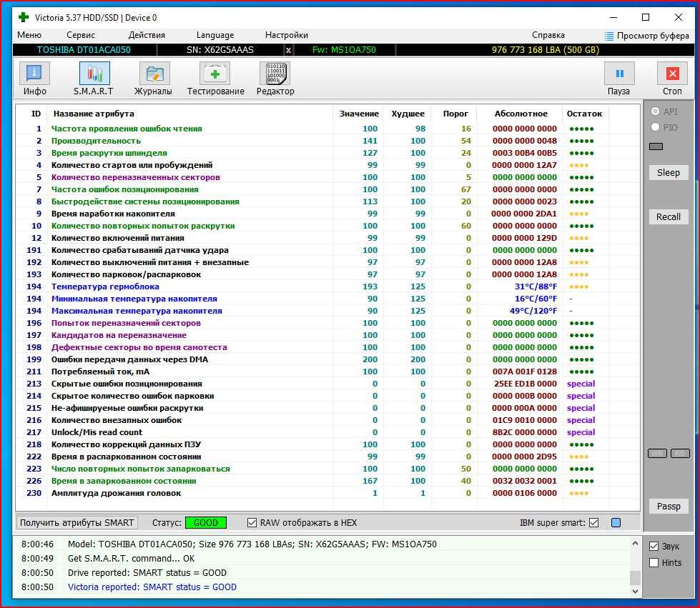Open the Language menu
The height and width of the screenshot is (608, 700).
click(215, 35)
